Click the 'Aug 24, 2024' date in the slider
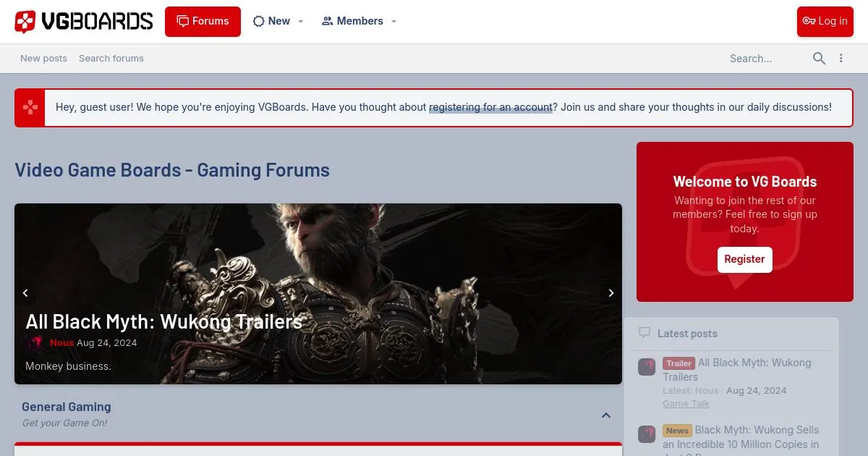868x456 pixels. click(106, 343)
